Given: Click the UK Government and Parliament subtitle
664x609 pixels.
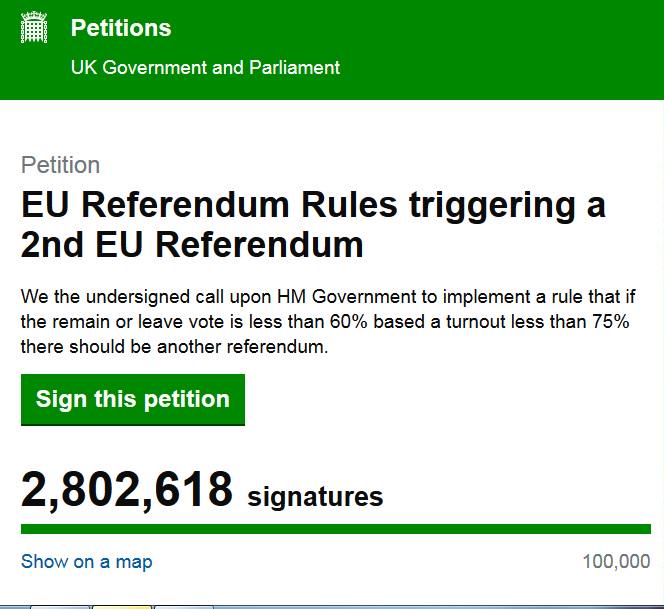Looking at the screenshot, I should coord(205,67).
